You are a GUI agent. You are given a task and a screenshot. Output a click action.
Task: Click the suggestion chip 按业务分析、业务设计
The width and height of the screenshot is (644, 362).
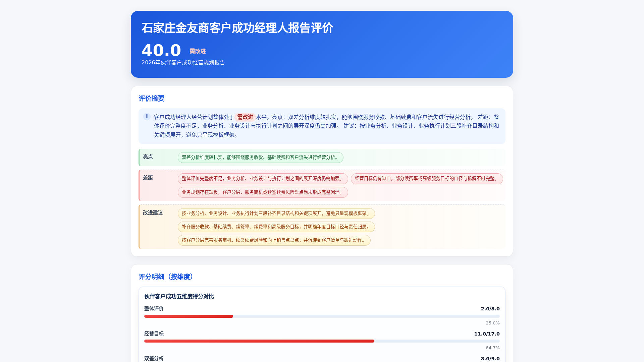coord(276,214)
